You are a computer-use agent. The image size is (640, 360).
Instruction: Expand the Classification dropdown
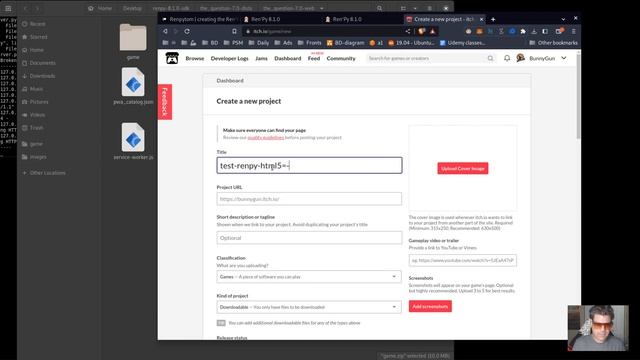click(x=309, y=277)
